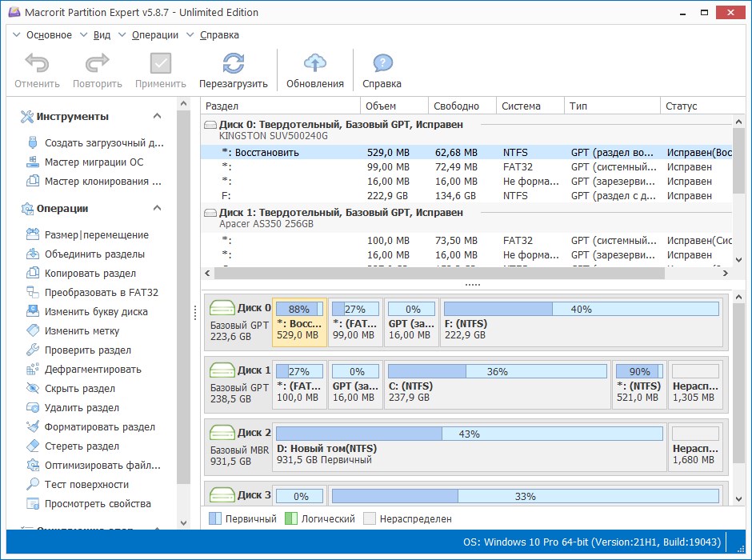Open the Операции menu in menu bar
The image size is (752, 560).
tap(155, 35)
